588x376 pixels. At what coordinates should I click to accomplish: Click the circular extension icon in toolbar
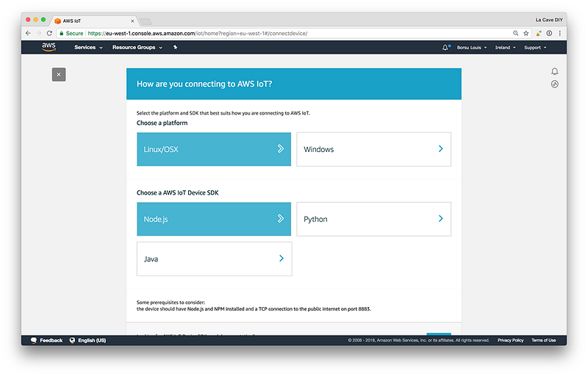[x=549, y=33]
